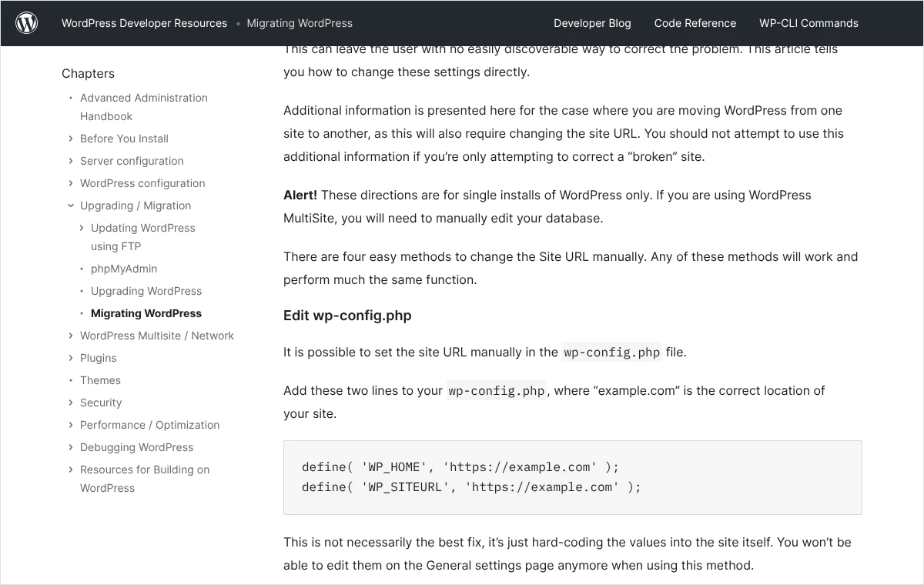924x585 pixels.
Task: Expand the WordPress configuration chevron
Action: tap(71, 183)
